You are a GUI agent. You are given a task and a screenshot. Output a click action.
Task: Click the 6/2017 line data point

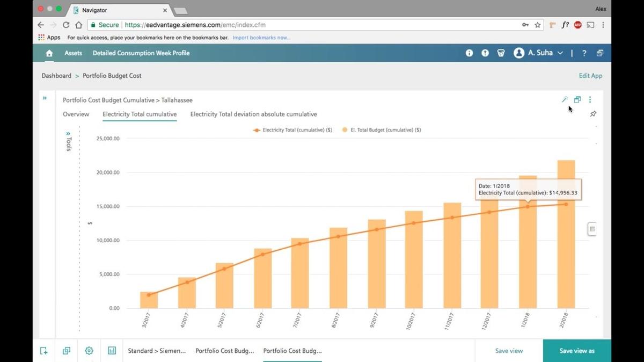pyautogui.click(x=262, y=254)
